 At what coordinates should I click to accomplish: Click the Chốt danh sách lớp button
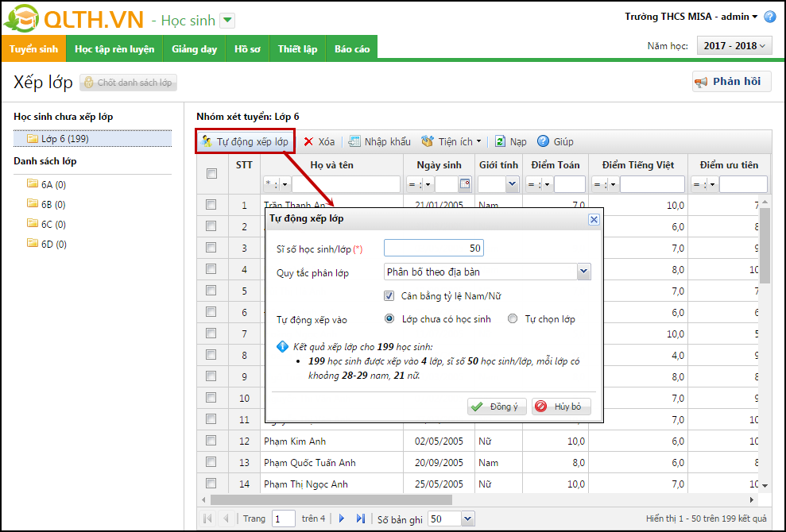128,83
